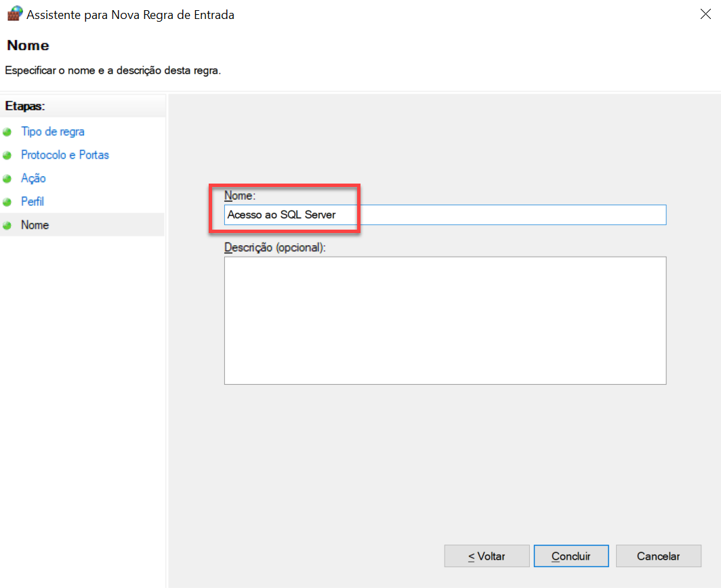This screenshot has width=721, height=588.
Task: Click the green bullet beside Perfil
Action: tap(7, 202)
